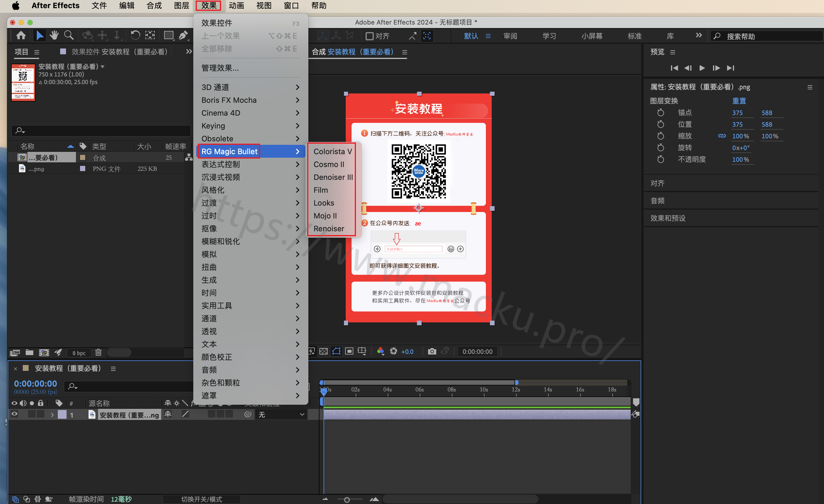Click 重置 to reset layer transform
Image resolution: width=824 pixels, height=504 pixels.
pyautogui.click(x=739, y=101)
